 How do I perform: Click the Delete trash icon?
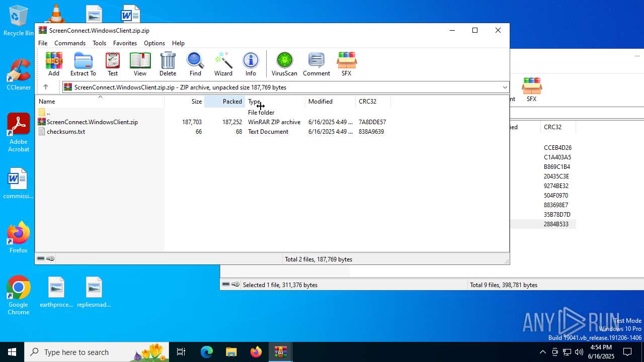coord(168,64)
